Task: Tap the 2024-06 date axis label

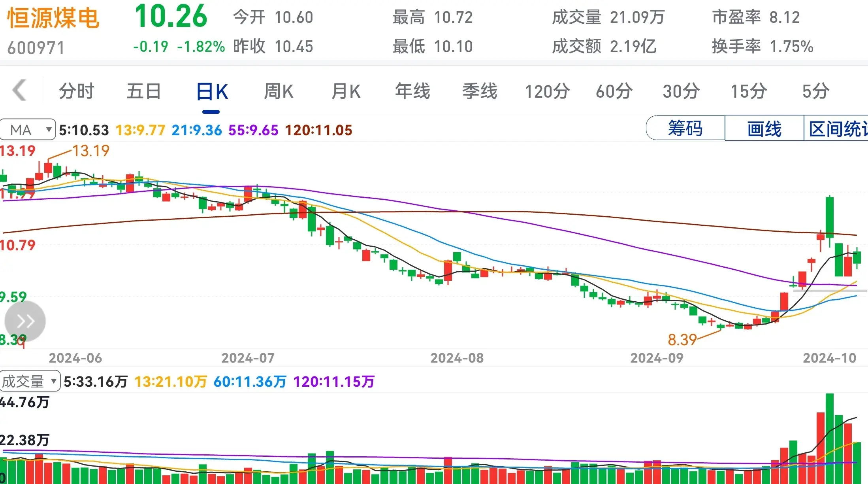Action: (x=75, y=358)
